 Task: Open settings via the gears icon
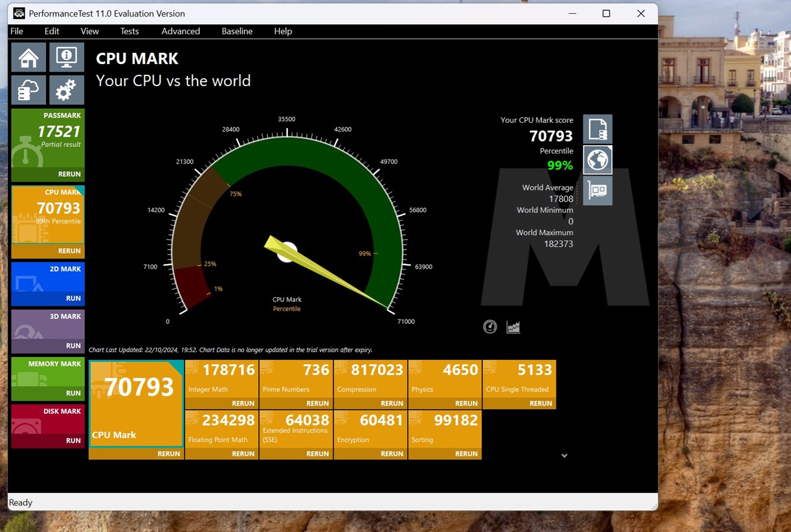click(66, 90)
